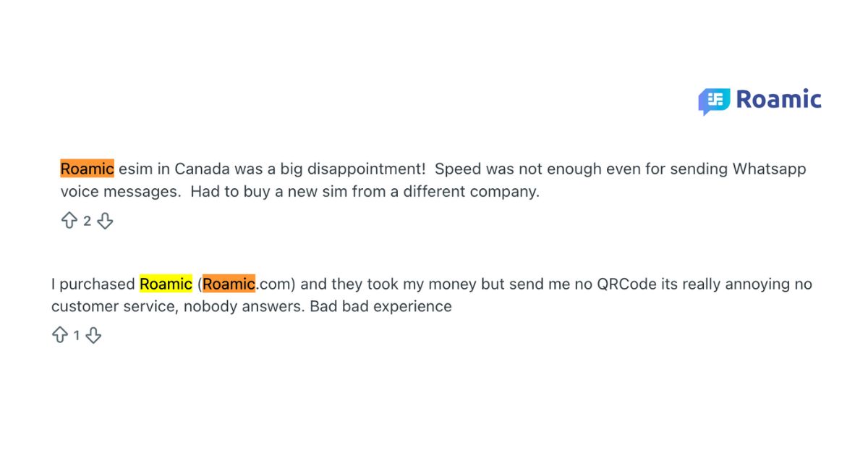868x456 pixels.
Task: Click the orange-highlighted Roamic inside the parentheses
Action: point(229,284)
